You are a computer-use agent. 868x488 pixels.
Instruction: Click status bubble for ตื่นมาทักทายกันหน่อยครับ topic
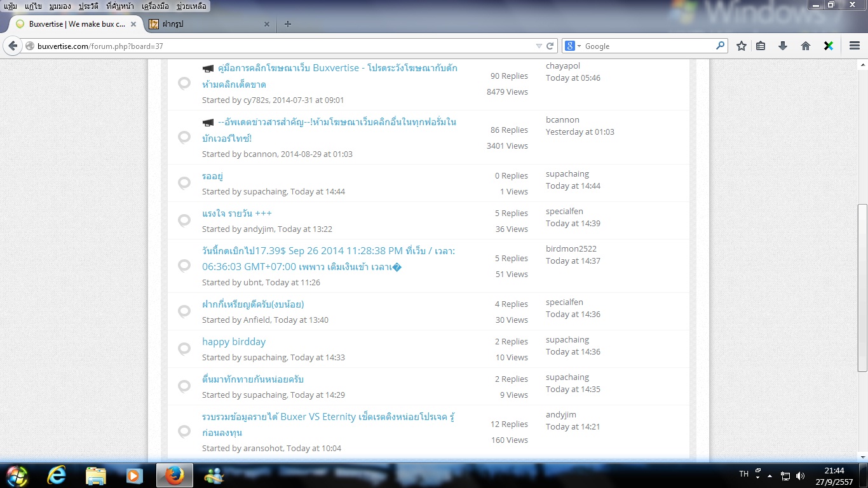184,386
